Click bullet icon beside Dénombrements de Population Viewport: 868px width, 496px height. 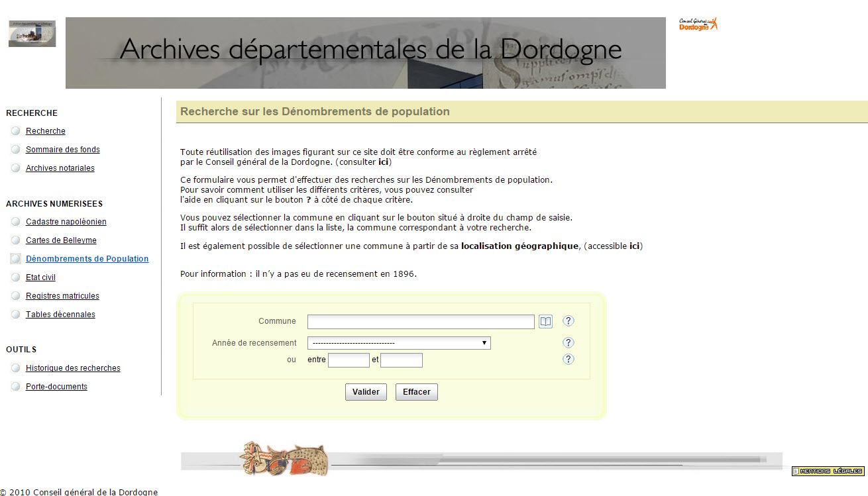point(16,259)
